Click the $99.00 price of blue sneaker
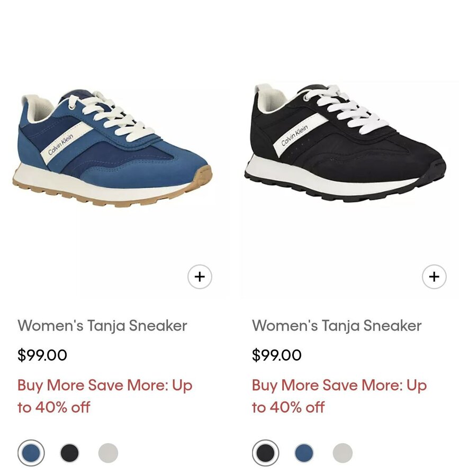The height and width of the screenshot is (476, 459). (42, 355)
